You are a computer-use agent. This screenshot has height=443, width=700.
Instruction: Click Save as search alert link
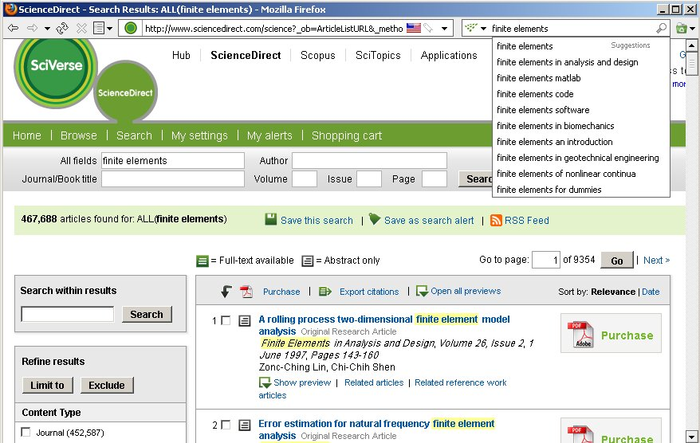click(429, 221)
